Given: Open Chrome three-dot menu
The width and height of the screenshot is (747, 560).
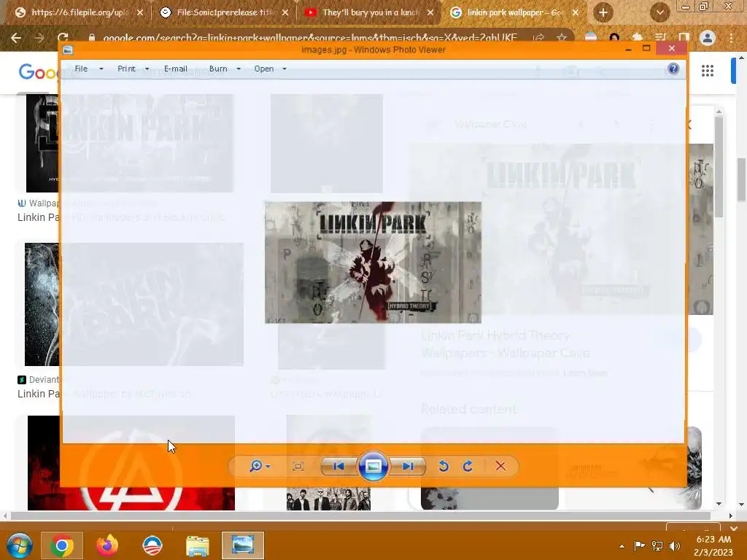Looking at the screenshot, I should [731, 38].
